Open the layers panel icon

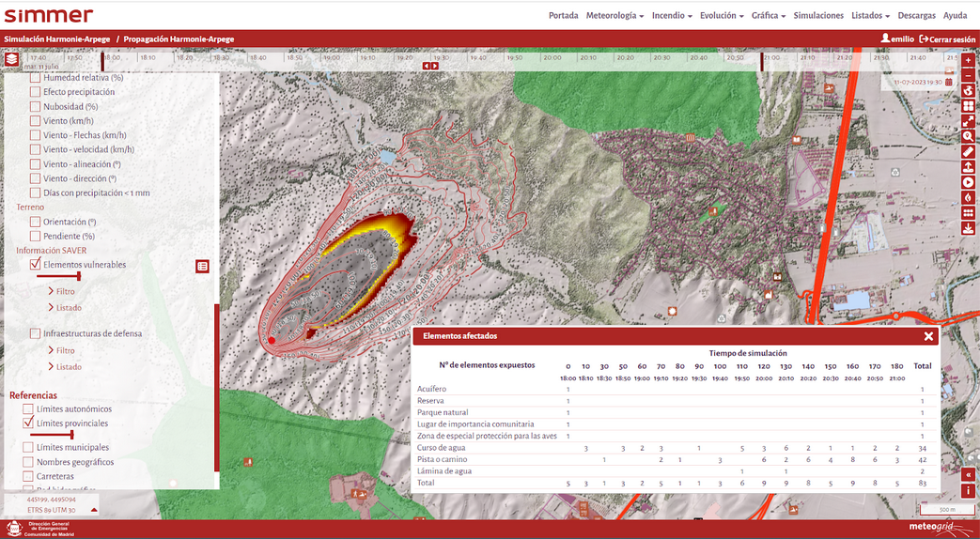12,60
